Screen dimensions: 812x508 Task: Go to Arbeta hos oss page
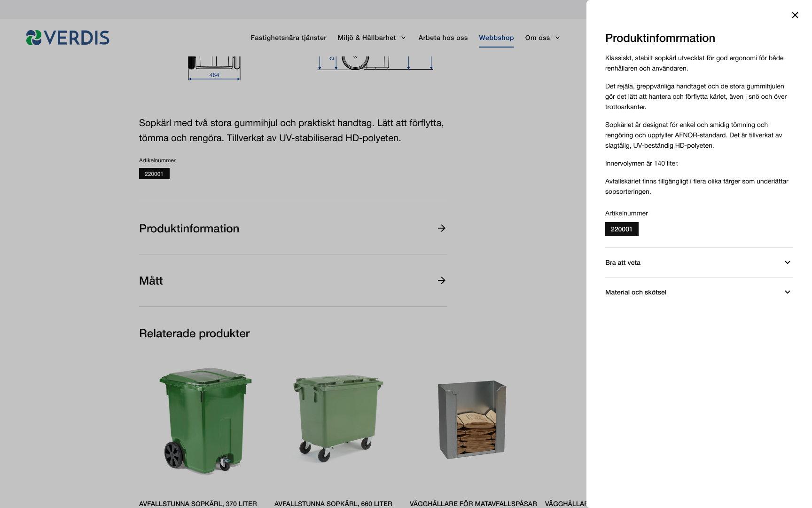click(443, 38)
